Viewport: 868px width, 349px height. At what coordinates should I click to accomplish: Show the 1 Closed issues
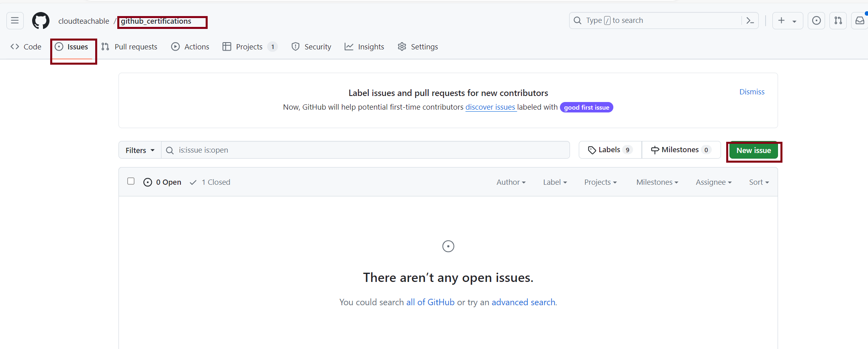pos(210,182)
